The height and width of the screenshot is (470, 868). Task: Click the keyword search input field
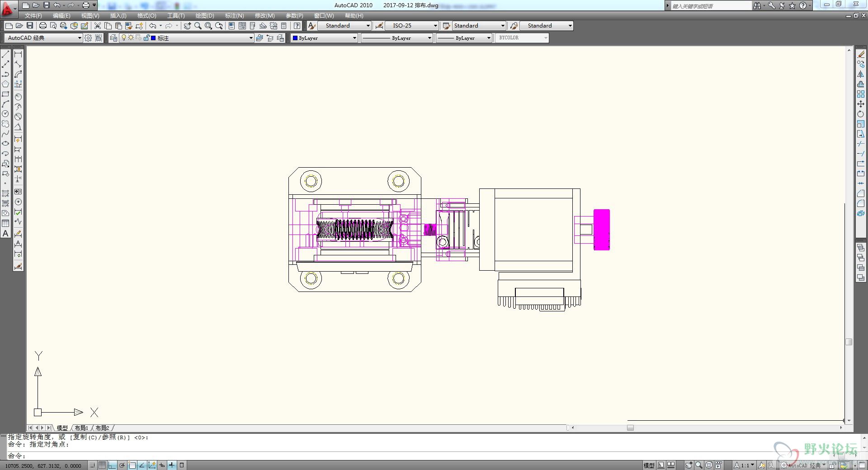point(711,6)
